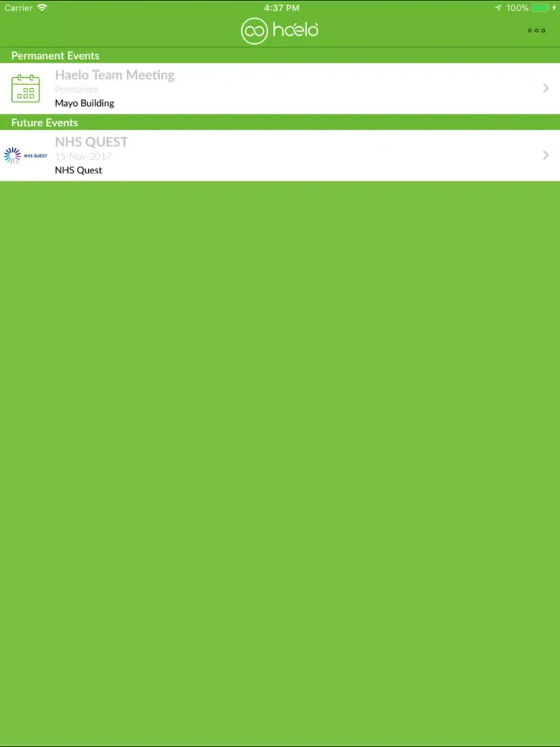Tap the NHS Quest subtitle text
The width and height of the screenshot is (560, 747).
(78, 170)
